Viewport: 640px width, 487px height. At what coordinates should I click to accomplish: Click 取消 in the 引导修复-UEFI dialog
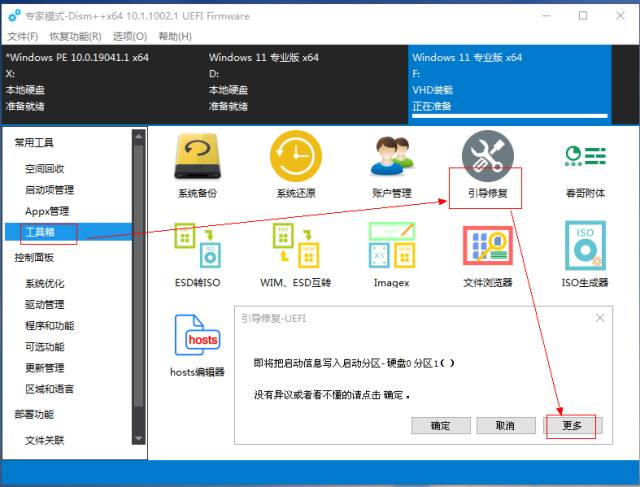pyautogui.click(x=506, y=426)
